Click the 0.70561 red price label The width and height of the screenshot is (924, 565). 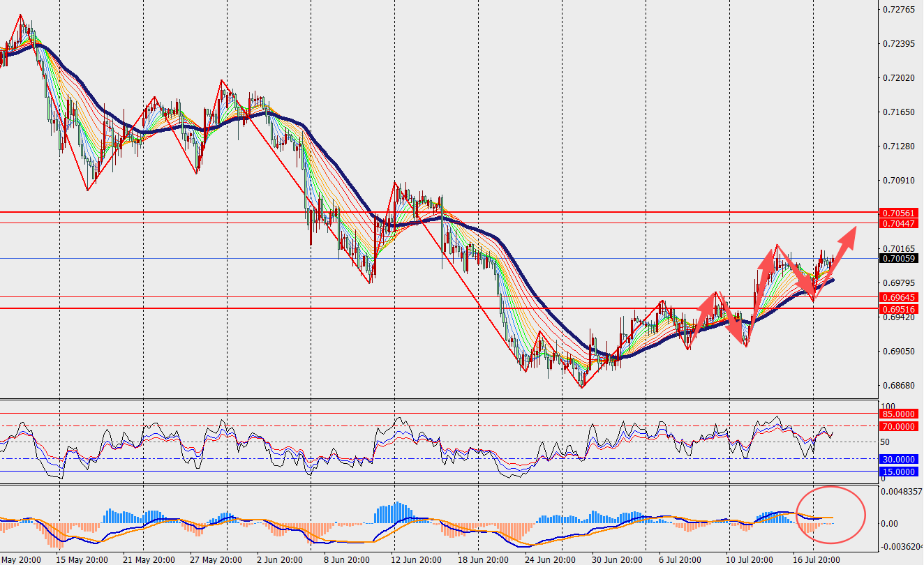(x=899, y=213)
